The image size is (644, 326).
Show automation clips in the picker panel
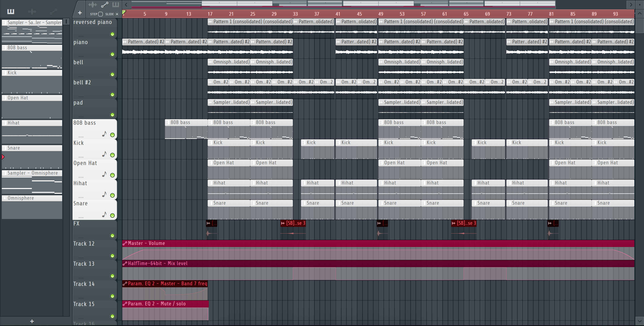tap(53, 11)
